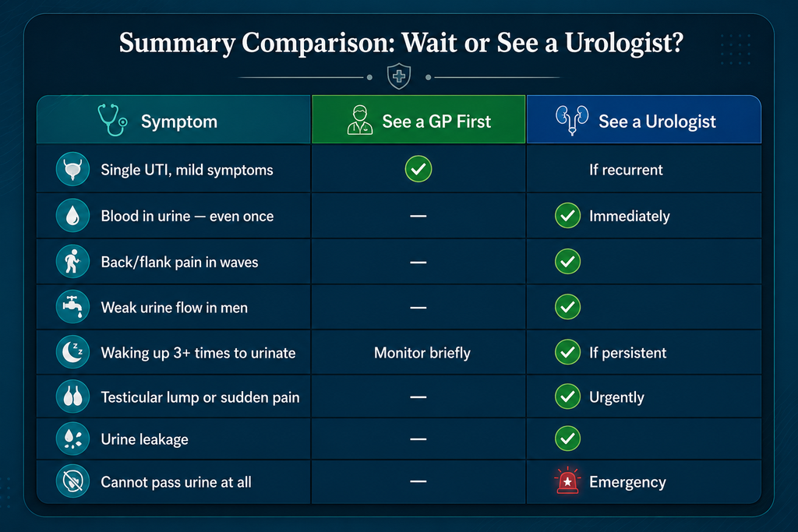Click the checkmark next to Urgently
The width and height of the screenshot is (798, 532).
567,396
